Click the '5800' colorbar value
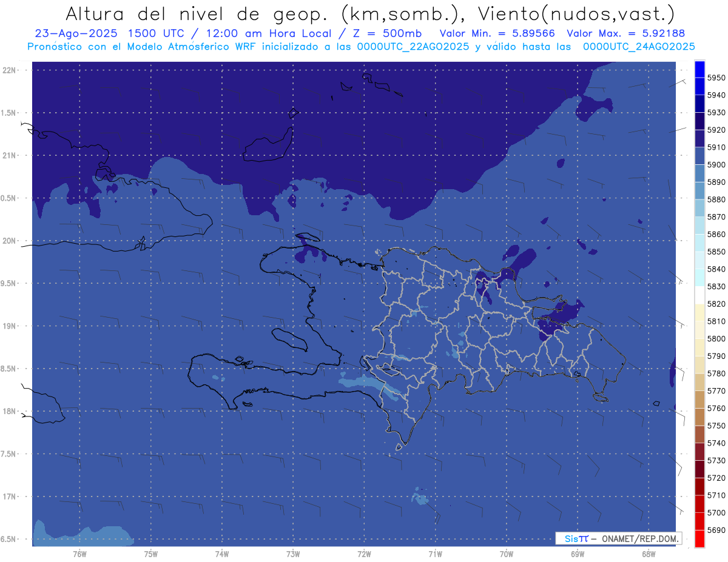This screenshot has height=562, width=728. [716, 338]
